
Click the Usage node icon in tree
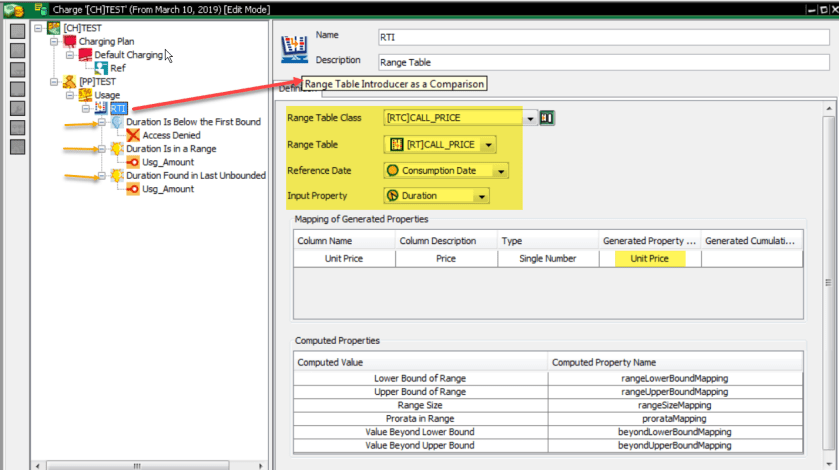(x=85, y=95)
